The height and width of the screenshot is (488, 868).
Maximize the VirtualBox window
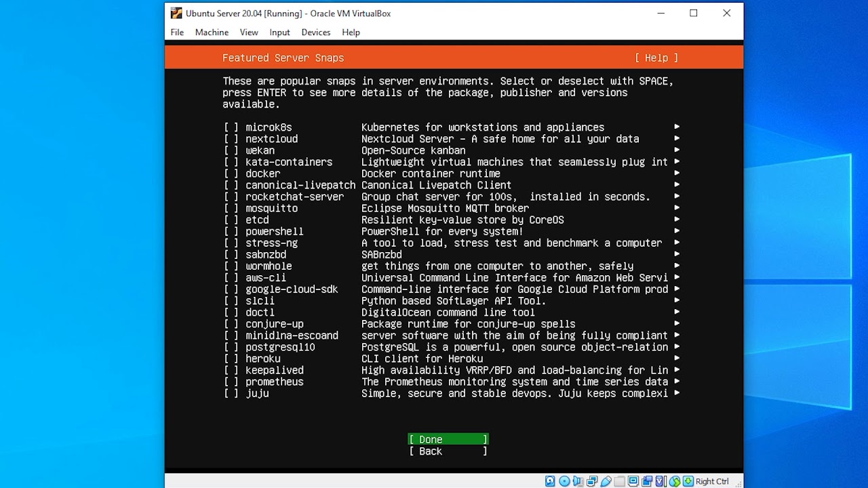pyautogui.click(x=694, y=13)
